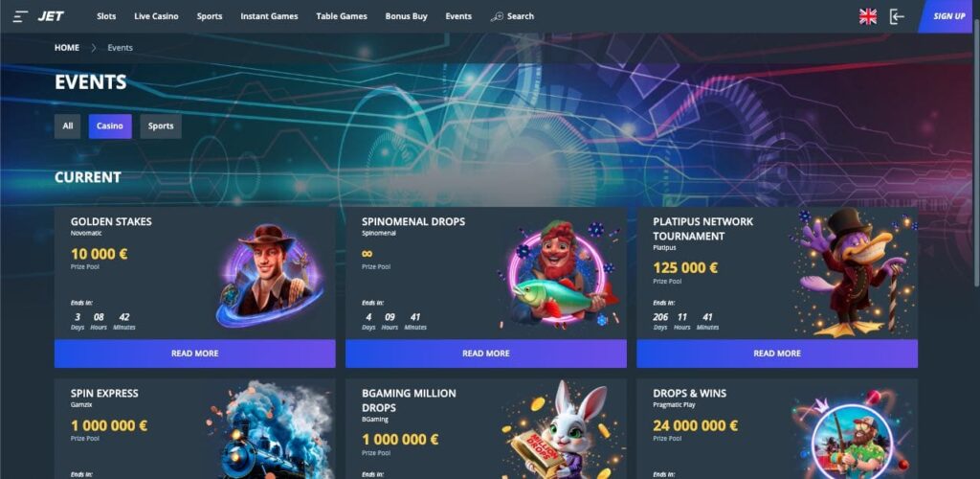Open the Bonus Buy menu item
The image size is (980, 479).
click(x=406, y=16)
